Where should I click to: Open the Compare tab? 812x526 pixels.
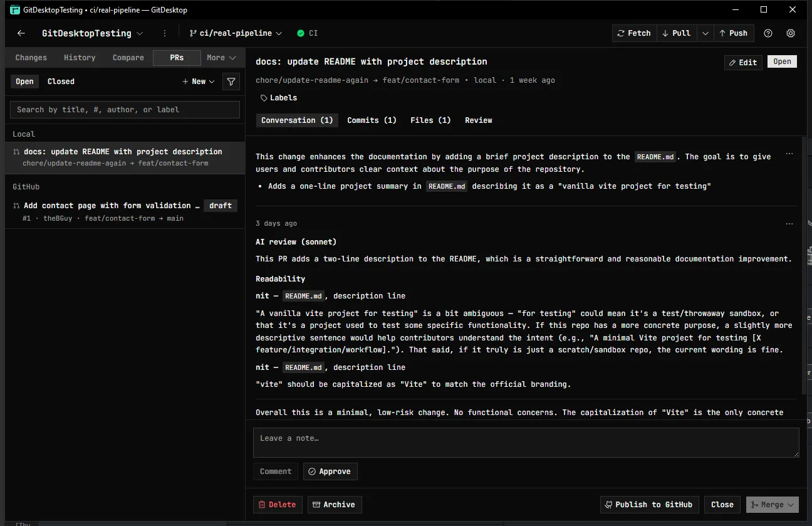[128, 58]
